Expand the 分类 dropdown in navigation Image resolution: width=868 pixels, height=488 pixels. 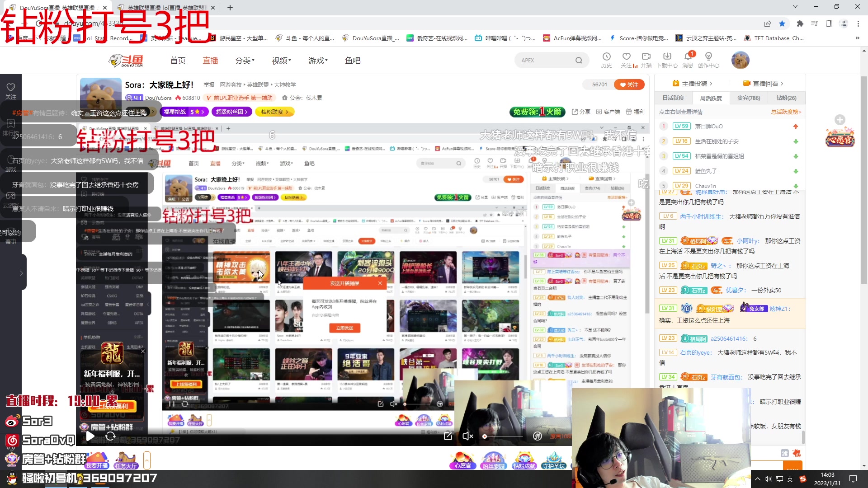coord(245,60)
